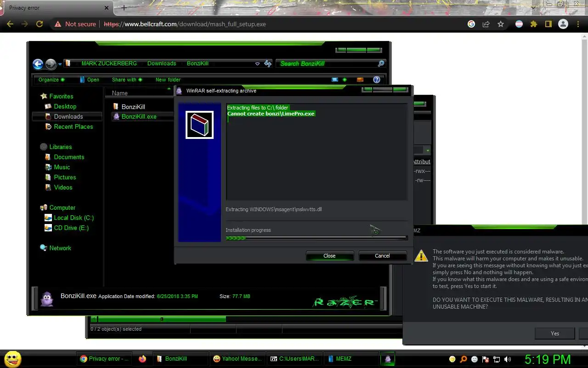Open the purple Bonzi taskbar icon
Viewport: 588px width, 368px height.
pyautogui.click(x=388, y=359)
